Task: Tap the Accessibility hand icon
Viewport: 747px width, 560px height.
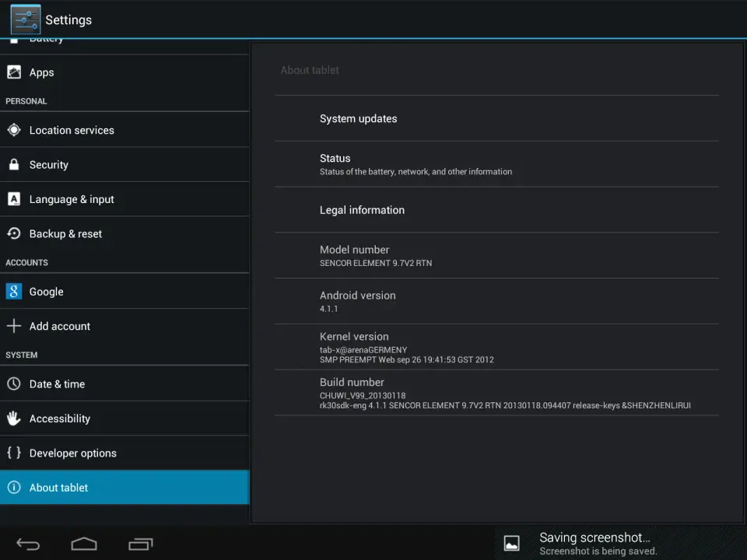Action: (x=14, y=418)
